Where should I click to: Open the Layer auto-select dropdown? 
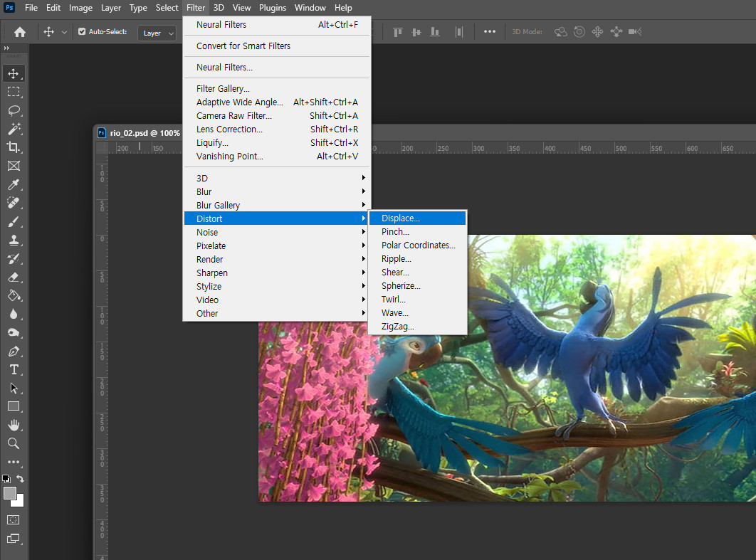pyautogui.click(x=157, y=33)
